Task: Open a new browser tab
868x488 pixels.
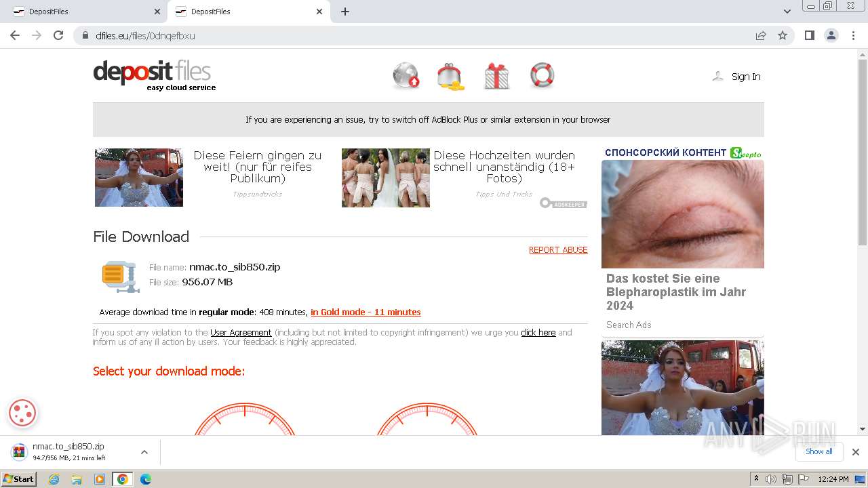Action: pos(345,12)
